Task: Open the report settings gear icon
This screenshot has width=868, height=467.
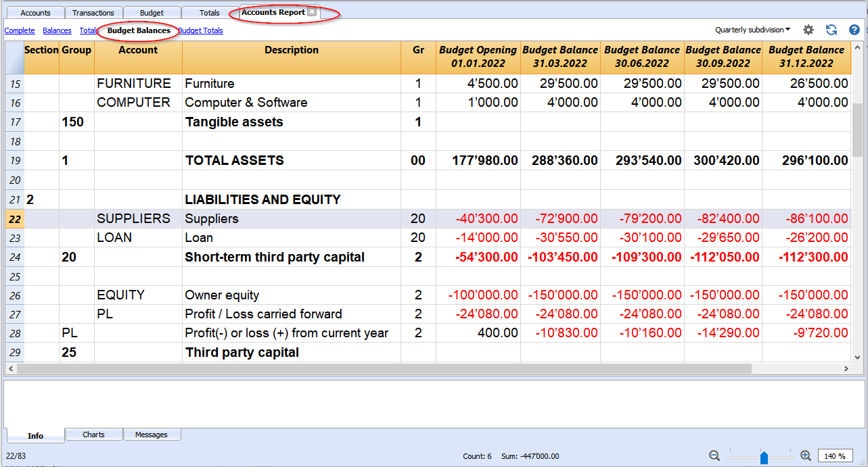Action: [808, 30]
